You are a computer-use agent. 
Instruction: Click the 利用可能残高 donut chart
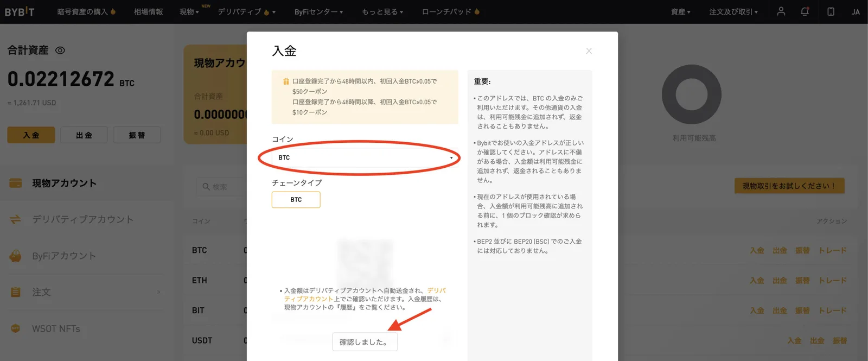coord(691,94)
